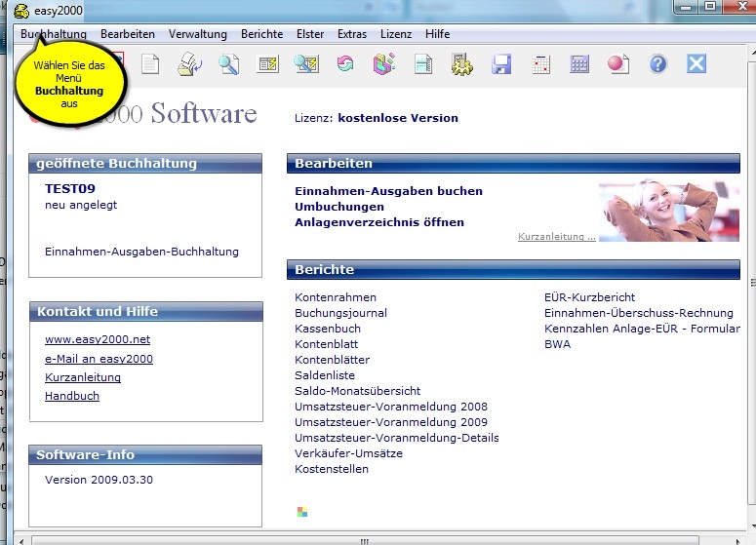This screenshot has width=756, height=545.
Task: Click the small colored squares icon below Kostenstellen
Action: pos(302,512)
